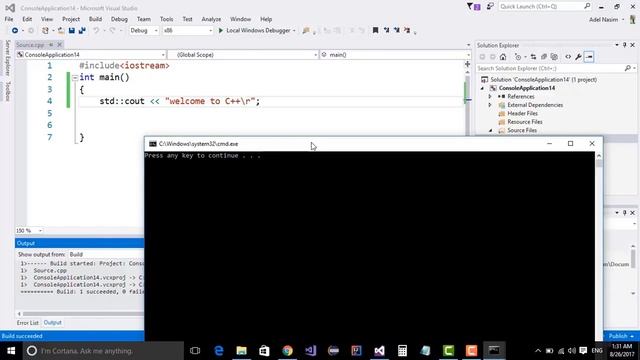This screenshot has width=640, height=360.
Task: Expand the External Dependencies node
Action: point(490,105)
